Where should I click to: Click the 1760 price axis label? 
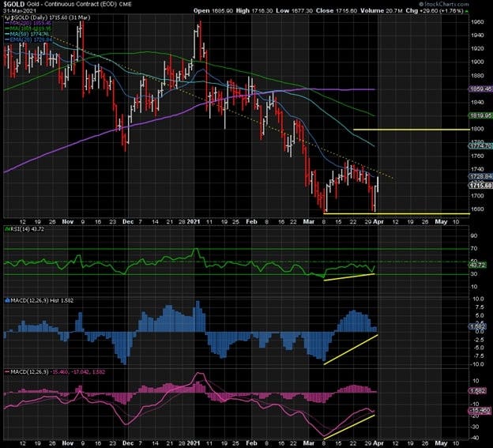pyautogui.click(x=477, y=156)
